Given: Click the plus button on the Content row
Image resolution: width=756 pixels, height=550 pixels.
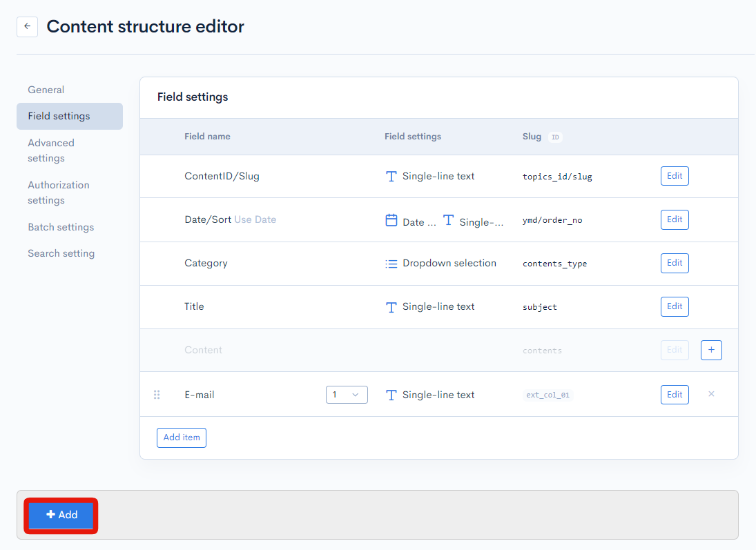Looking at the screenshot, I should (x=711, y=350).
